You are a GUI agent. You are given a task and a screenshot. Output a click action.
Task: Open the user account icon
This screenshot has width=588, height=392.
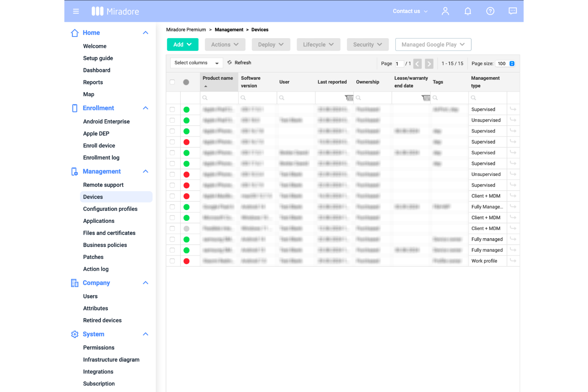[x=445, y=11]
